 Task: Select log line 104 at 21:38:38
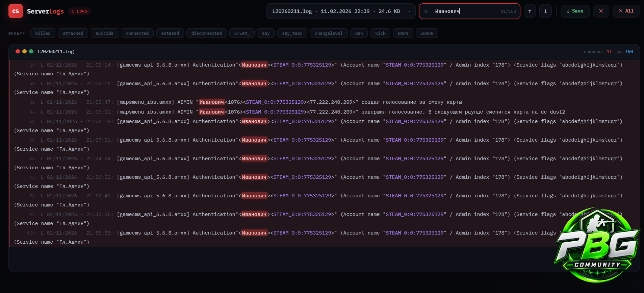coord(324,237)
